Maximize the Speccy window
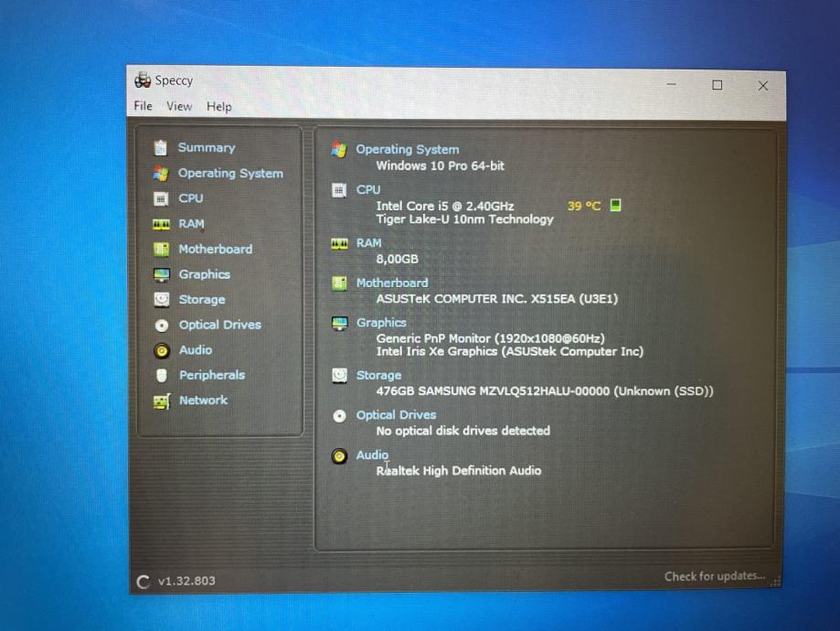This screenshot has width=840, height=631. click(x=718, y=85)
